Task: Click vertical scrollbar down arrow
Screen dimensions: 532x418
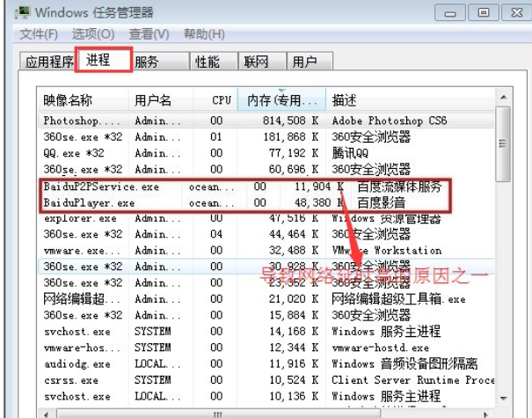Action: (504, 398)
